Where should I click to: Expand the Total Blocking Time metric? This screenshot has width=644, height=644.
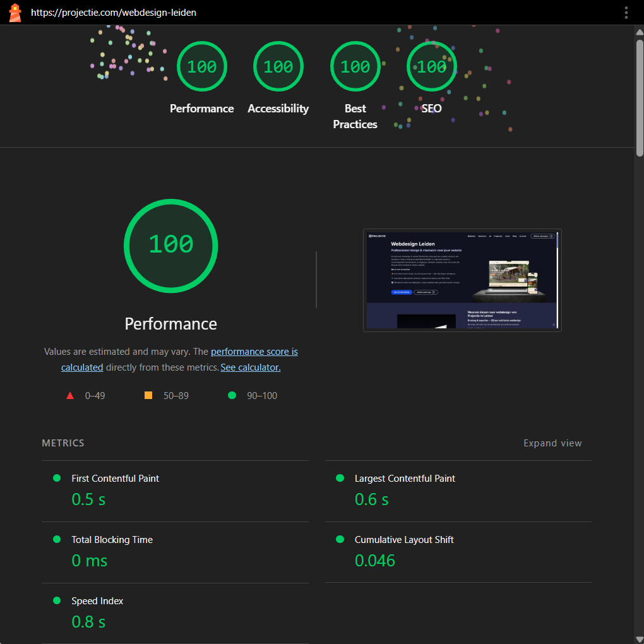112,540
